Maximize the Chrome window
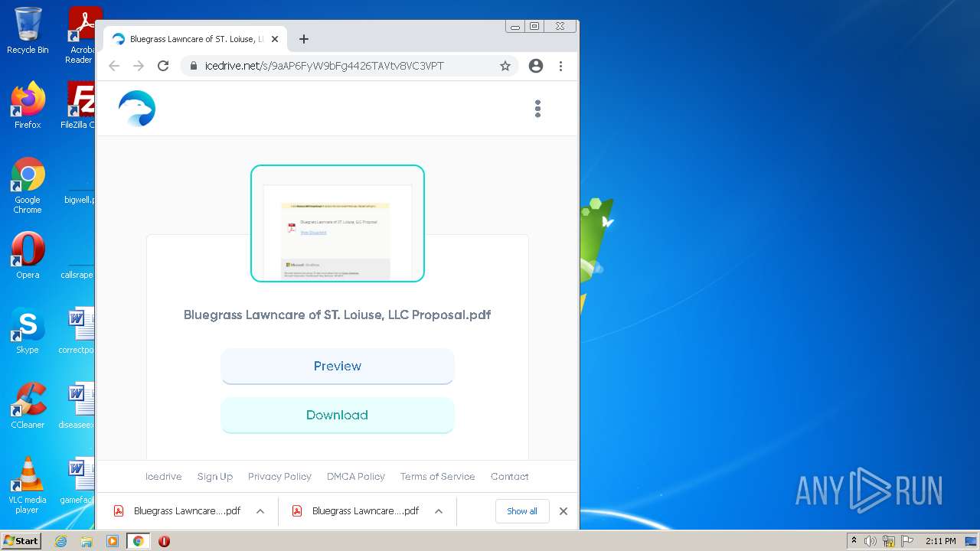The height and width of the screenshot is (551, 980). pyautogui.click(x=534, y=27)
